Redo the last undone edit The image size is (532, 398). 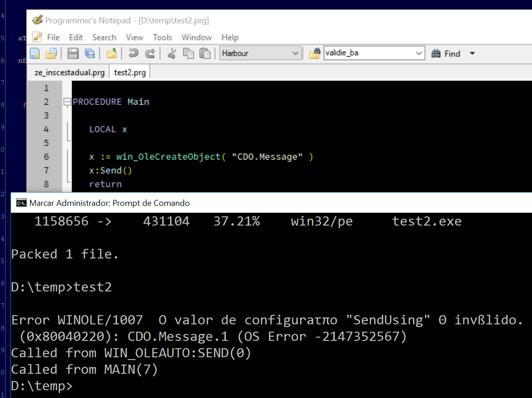click(x=150, y=53)
